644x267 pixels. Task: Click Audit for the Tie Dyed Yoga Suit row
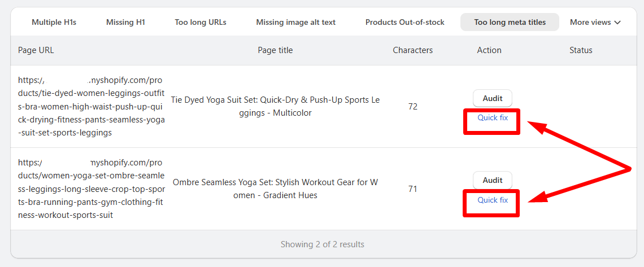pos(492,98)
